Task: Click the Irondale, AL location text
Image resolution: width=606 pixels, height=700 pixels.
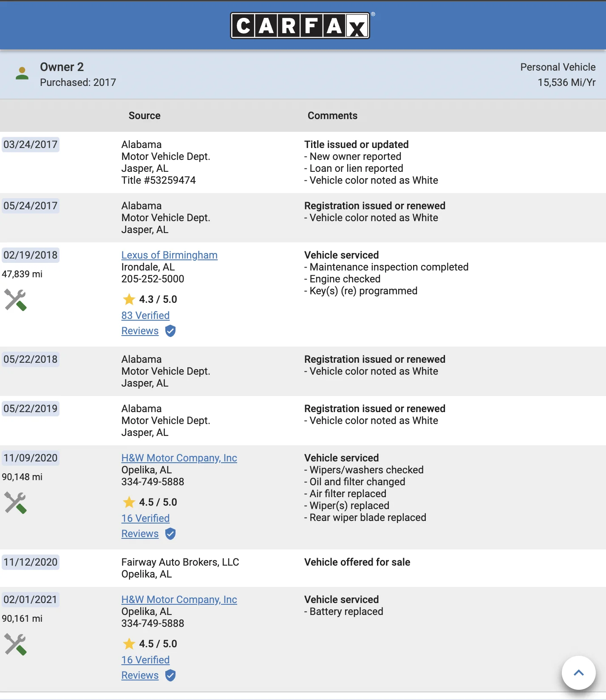Action: pos(148,267)
